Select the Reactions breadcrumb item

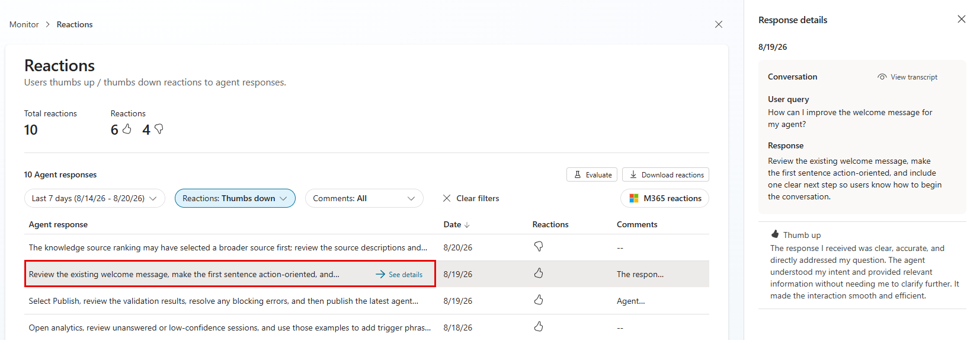75,24
